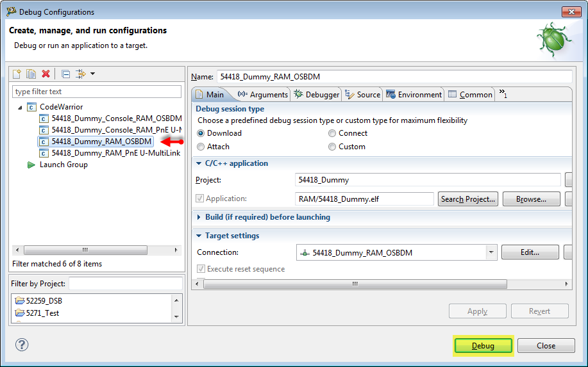Click the Launch Group green arrow icon
The width and height of the screenshot is (588, 367).
pyautogui.click(x=31, y=165)
